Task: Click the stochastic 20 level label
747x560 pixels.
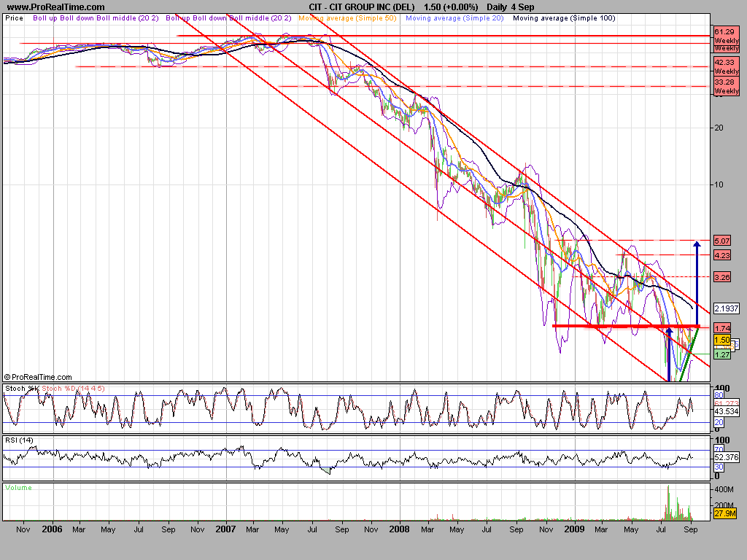Action: coord(719,422)
